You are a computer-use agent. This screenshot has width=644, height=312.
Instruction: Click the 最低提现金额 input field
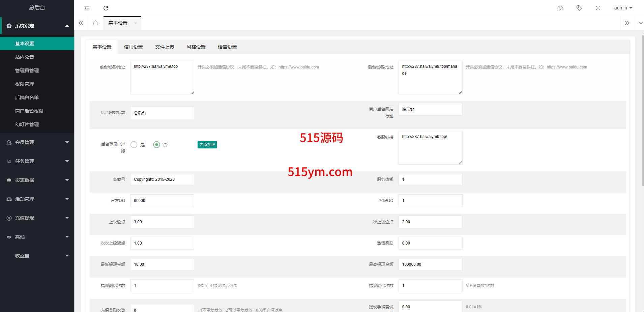coord(162,264)
